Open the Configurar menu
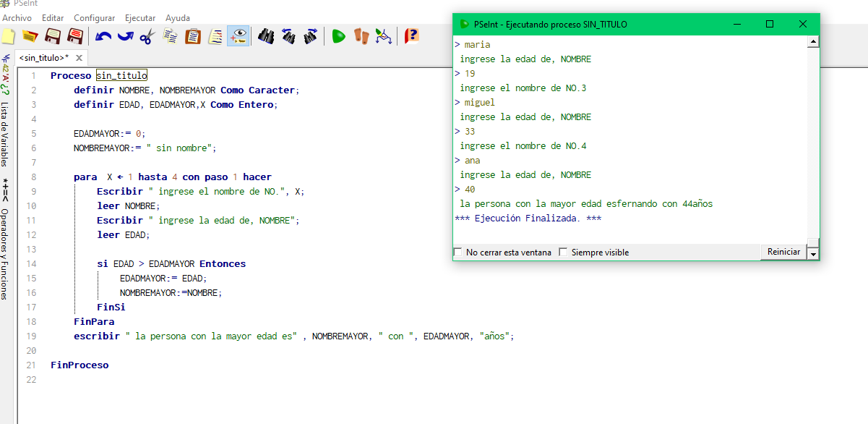868x424 pixels. [94, 17]
